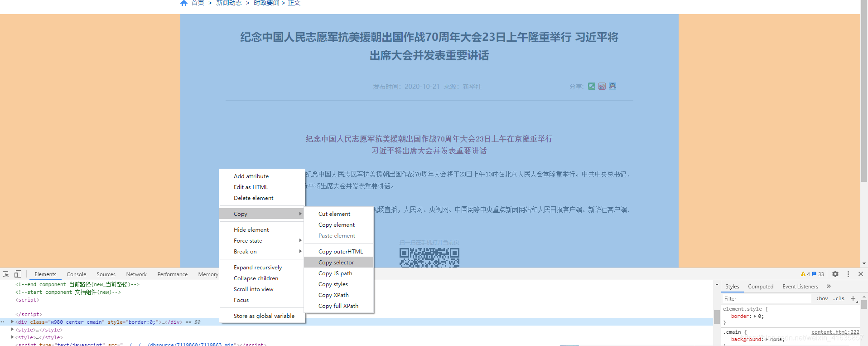Choose Copy XPath
Viewport: 868px width, 346px height.
[x=339, y=295]
